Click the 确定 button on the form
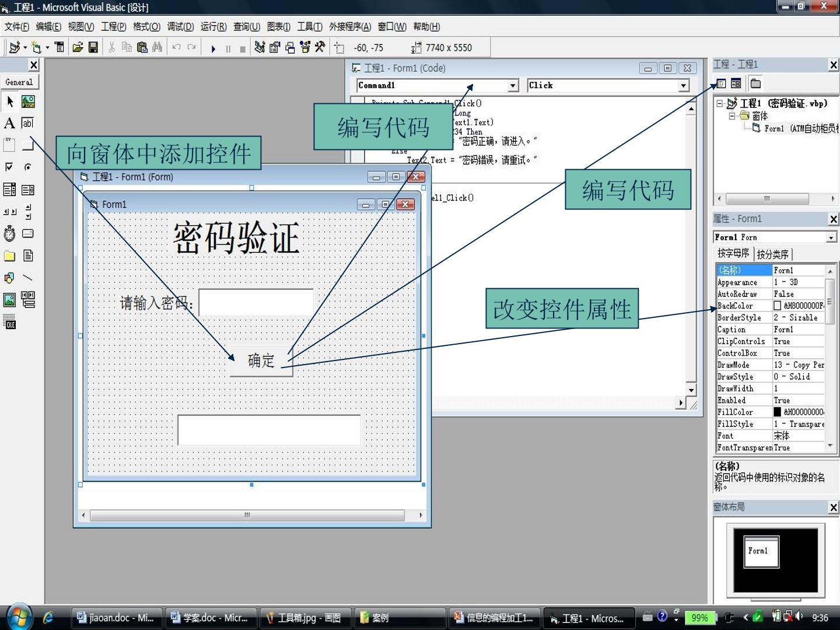This screenshot has width=840, height=630. (261, 361)
